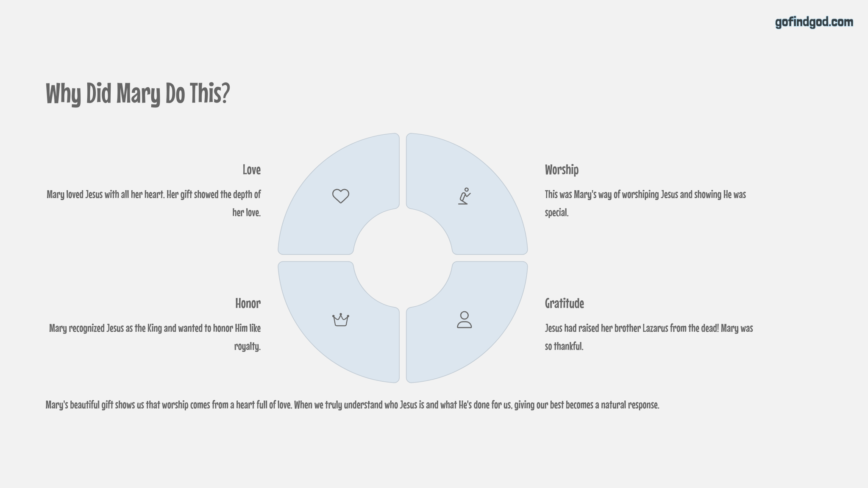Open the gofindgod.com link

(814, 22)
